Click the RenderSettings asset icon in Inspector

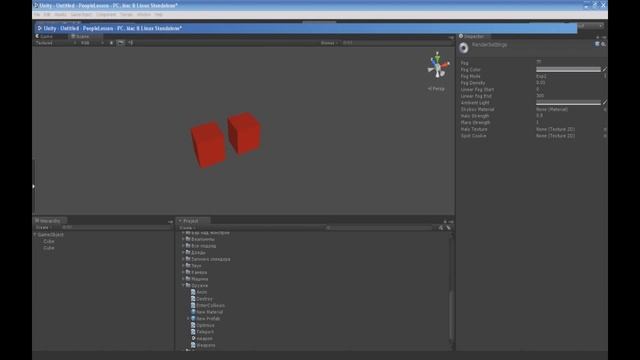pos(464,48)
